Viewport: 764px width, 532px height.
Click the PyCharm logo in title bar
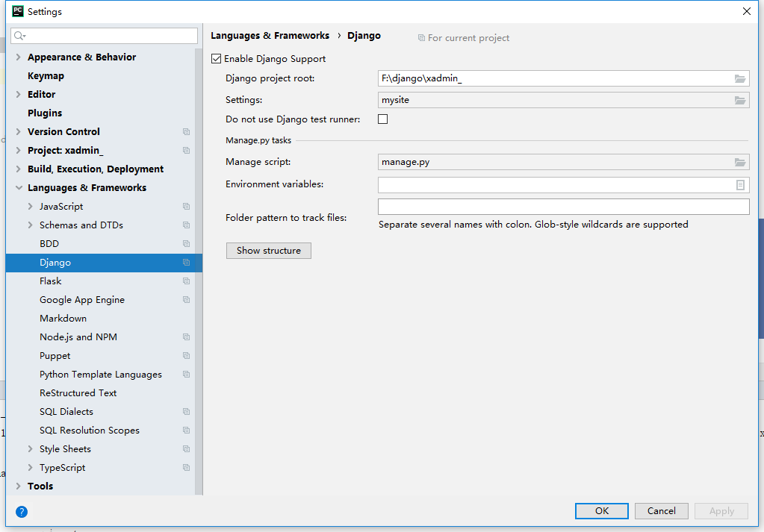tap(17, 11)
